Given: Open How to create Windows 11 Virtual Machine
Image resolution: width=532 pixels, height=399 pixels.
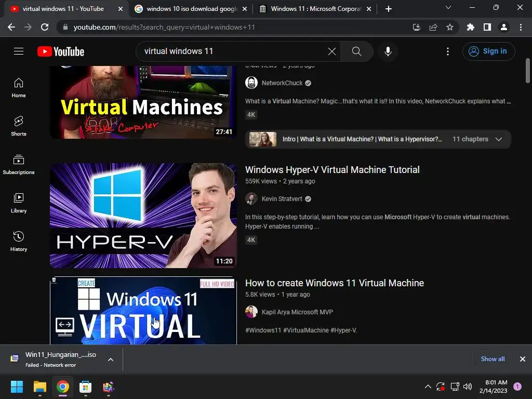Looking at the screenshot, I should 335,283.
